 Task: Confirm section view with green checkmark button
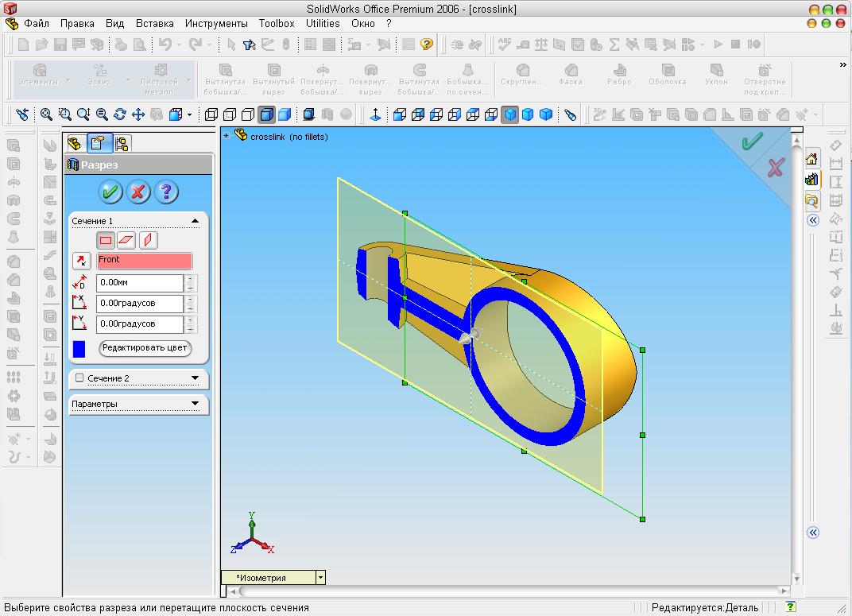pos(110,192)
